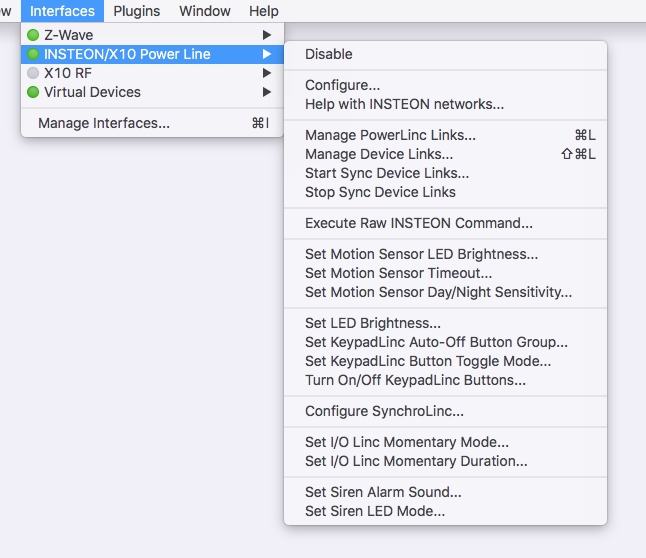
Task: Click the green status dot beside Z-Wave
Action: pos(33,35)
